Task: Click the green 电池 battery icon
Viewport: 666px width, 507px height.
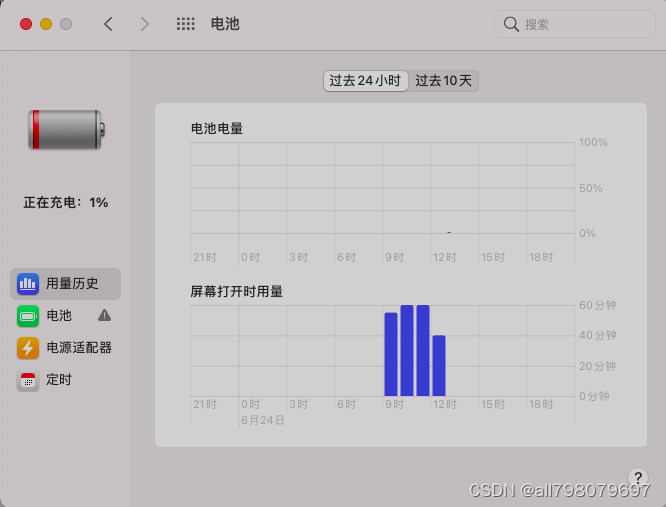Action: click(28, 316)
